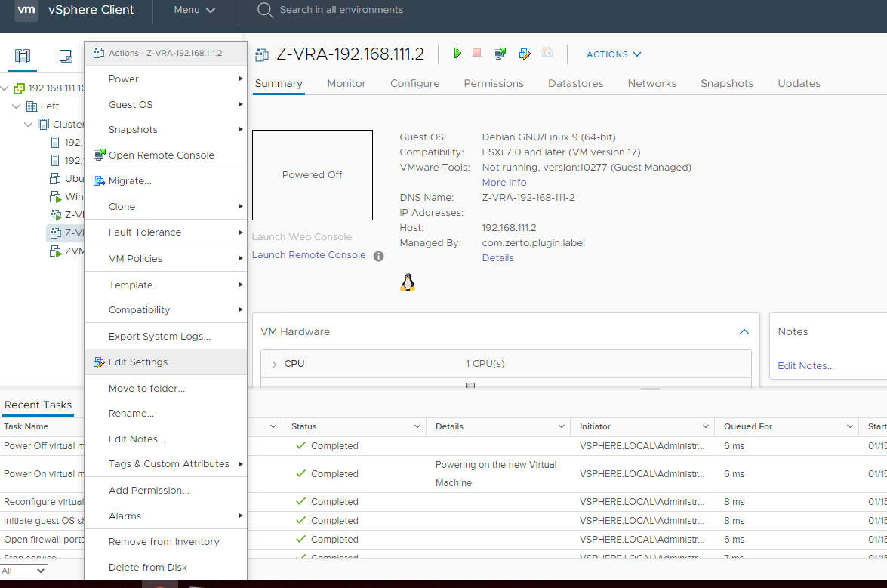Screen dimensions: 887x588
Task: Click the vm logo in the header
Action: click(26, 10)
